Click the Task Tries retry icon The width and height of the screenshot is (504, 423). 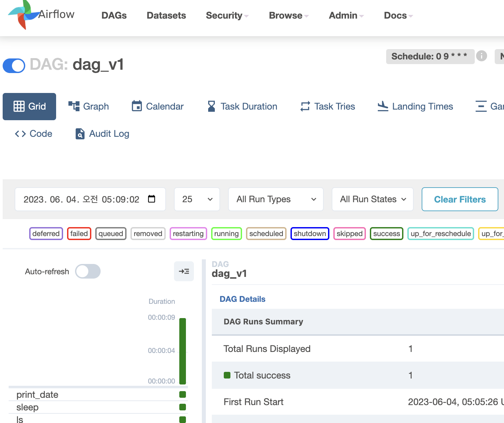[x=305, y=106]
